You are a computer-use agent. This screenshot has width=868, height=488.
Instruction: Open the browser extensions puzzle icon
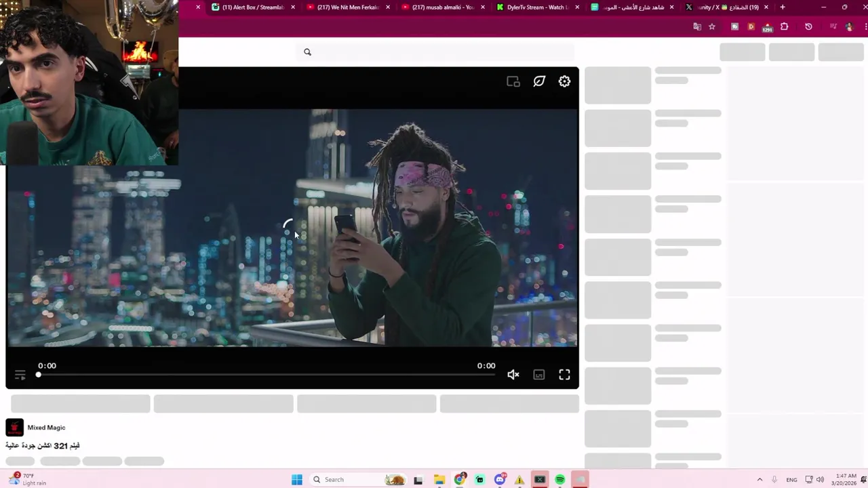785,26
